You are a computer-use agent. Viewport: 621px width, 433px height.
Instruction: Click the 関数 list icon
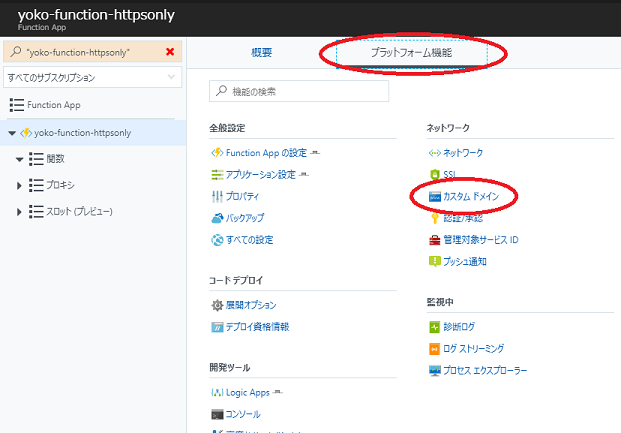click(x=36, y=159)
